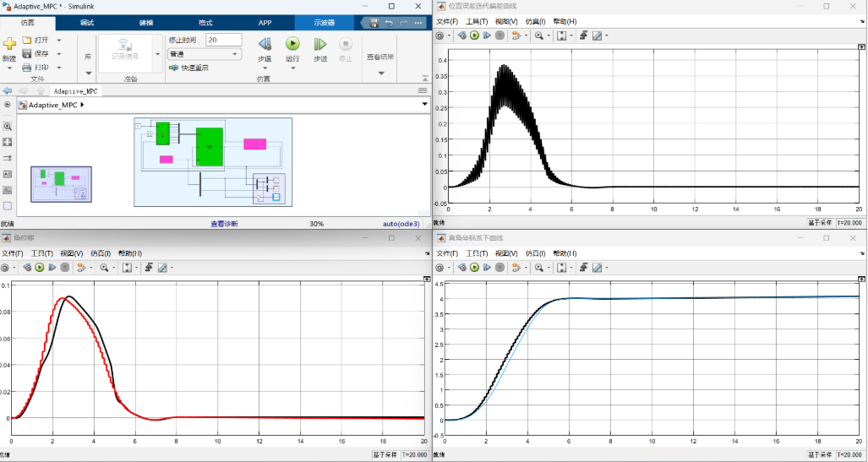
Task: Toggle the model browser hide/show icon
Action: 8,105
